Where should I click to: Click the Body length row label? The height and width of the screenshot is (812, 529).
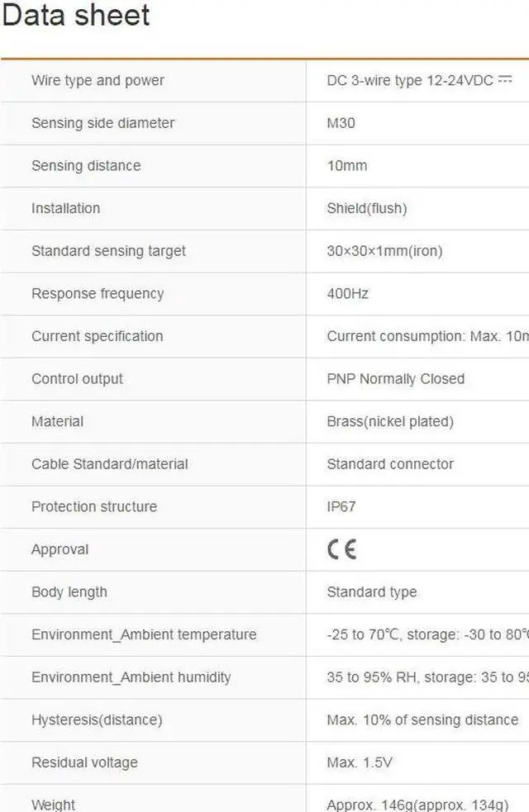[x=69, y=592]
